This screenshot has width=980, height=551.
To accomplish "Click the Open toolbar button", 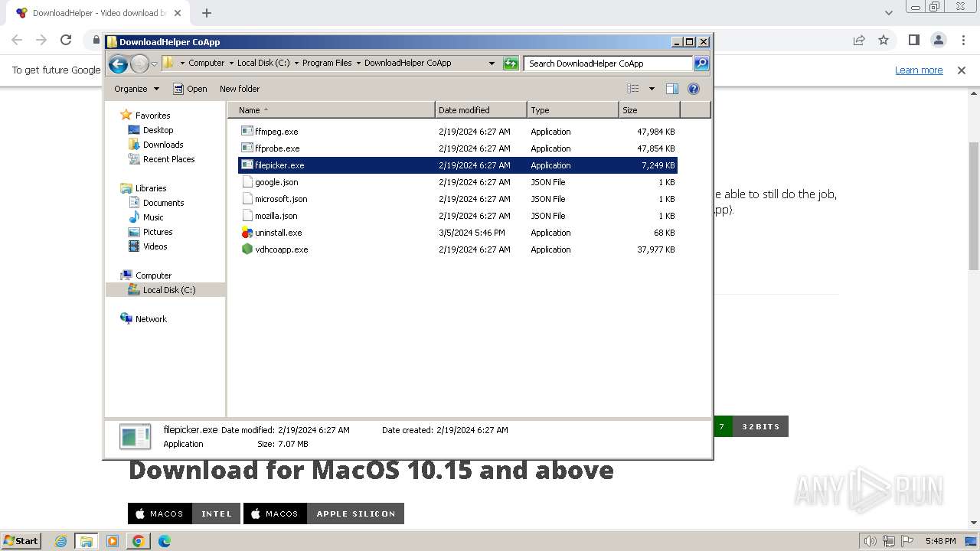I will point(190,89).
